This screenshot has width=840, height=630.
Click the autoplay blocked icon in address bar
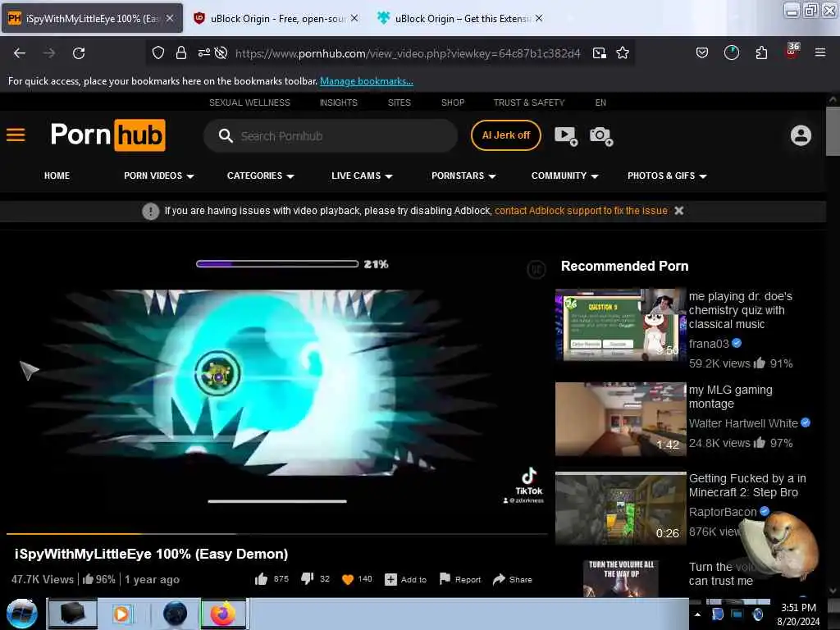pos(221,52)
